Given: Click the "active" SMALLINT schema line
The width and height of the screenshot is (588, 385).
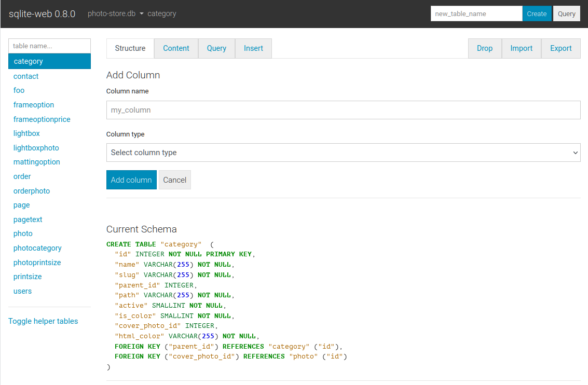Looking at the screenshot, I should point(170,306).
